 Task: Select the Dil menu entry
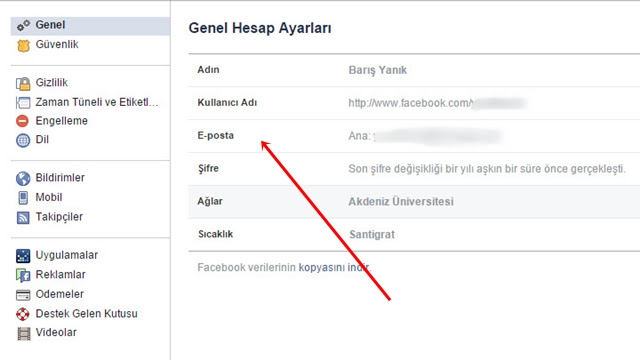[x=42, y=140]
